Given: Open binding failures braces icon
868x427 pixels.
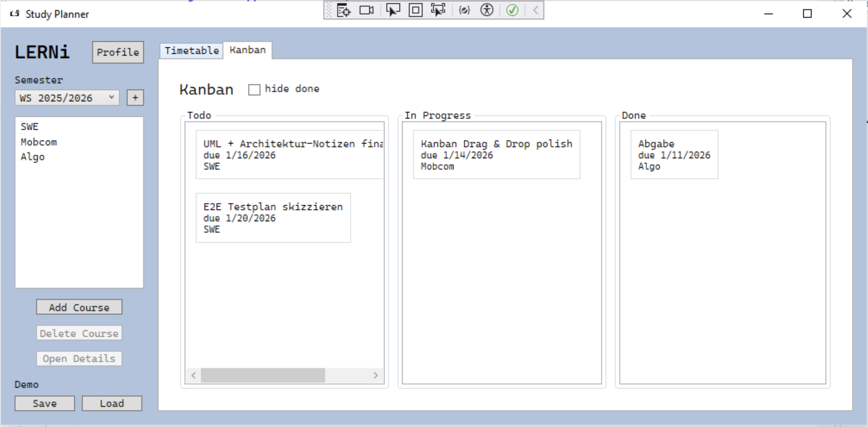Looking at the screenshot, I should point(464,10).
